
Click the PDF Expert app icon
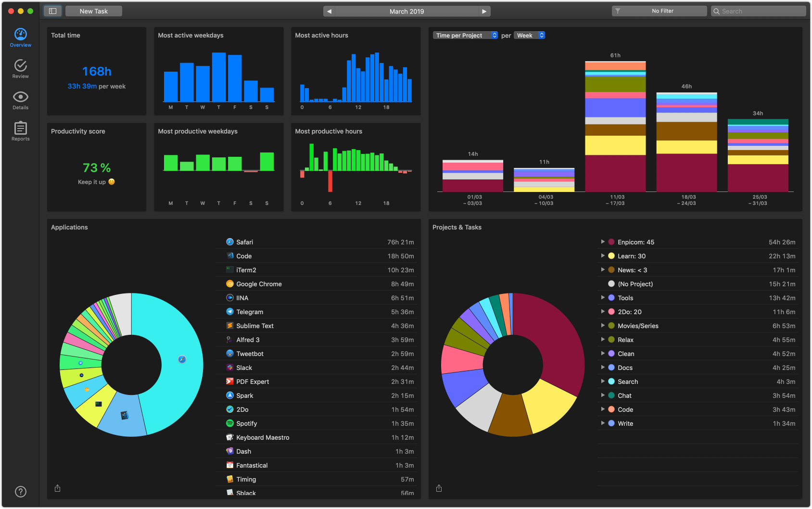tap(230, 382)
